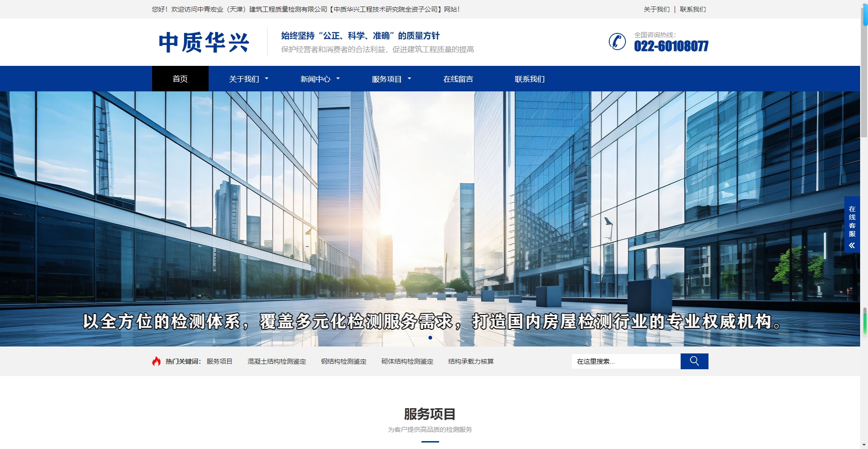Select the 砌体结构检测鉴定 keyword link
This screenshot has width=868, height=449.
(407, 361)
